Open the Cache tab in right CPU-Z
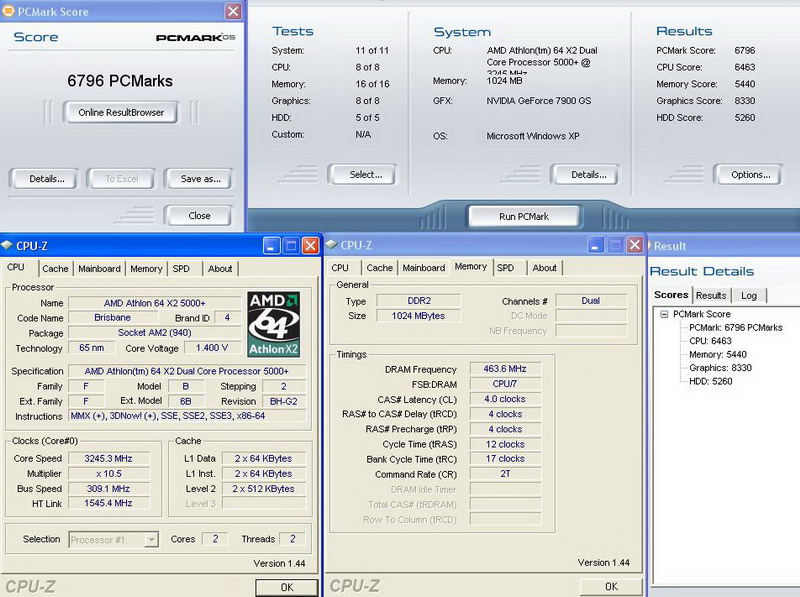800x597 pixels. coord(380,268)
